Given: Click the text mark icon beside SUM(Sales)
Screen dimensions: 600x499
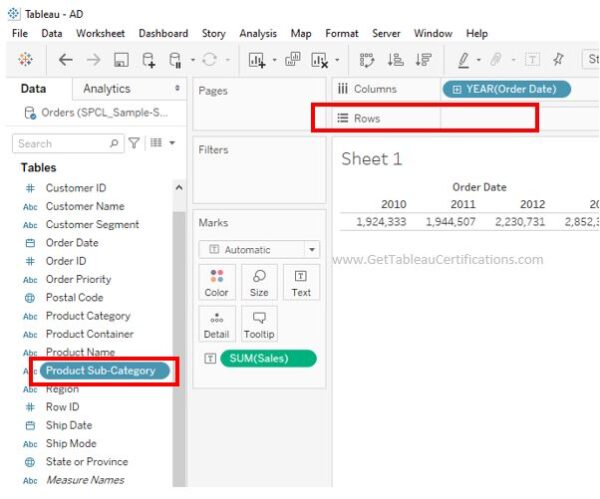Looking at the screenshot, I should pyautogui.click(x=210, y=359).
